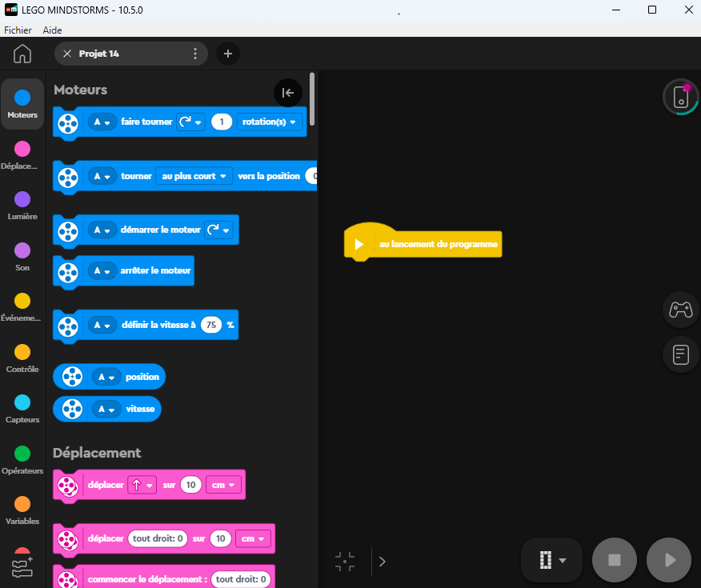This screenshot has height=588, width=701.
Task: Run the program with the play button
Action: tap(669, 560)
